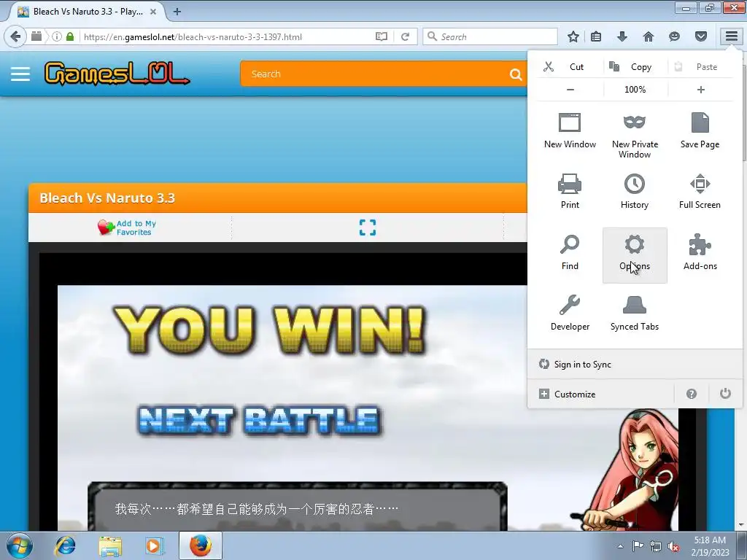Click NEXT BATTLE in the game
The width and height of the screenshot is (747, 560).
[x=260, y=421]
